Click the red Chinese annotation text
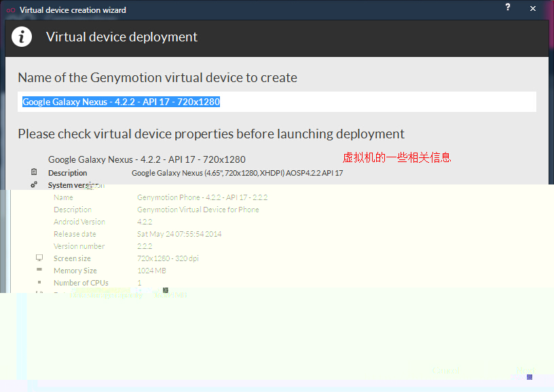Screen dimensions: 554x392 click(396, 157)
